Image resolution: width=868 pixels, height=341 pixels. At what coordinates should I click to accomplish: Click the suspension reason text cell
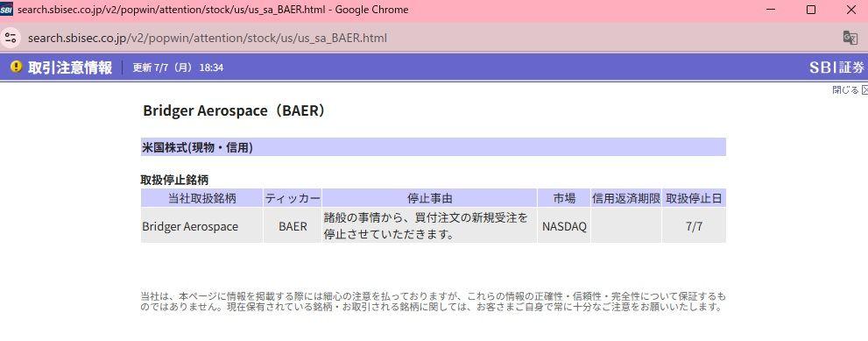(x=429, y=225)
